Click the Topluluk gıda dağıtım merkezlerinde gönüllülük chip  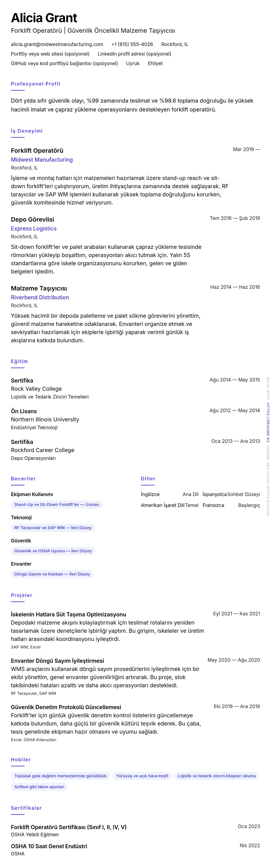[x=60, y=776]
